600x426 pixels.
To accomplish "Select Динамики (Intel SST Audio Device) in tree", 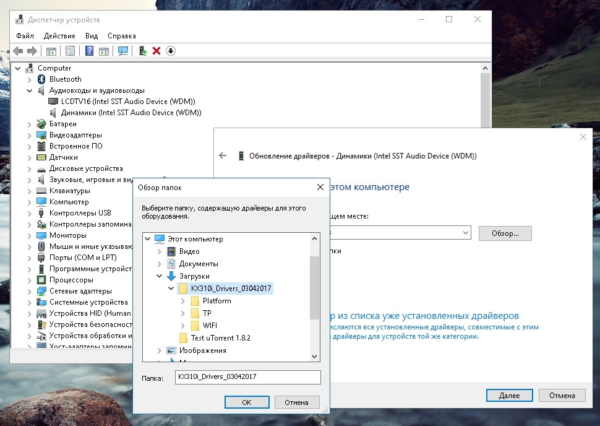I will click(131, 112).
